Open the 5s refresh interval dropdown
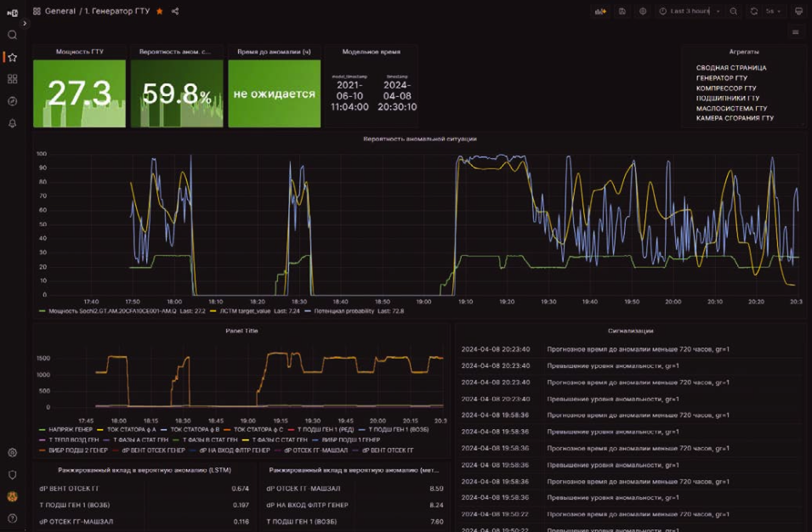The height and width of the screenshot is (532, 812). [x=773, y=11]
